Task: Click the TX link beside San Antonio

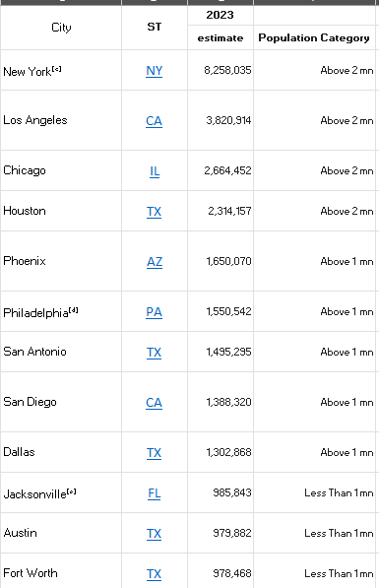Action: tap(155, 353)
